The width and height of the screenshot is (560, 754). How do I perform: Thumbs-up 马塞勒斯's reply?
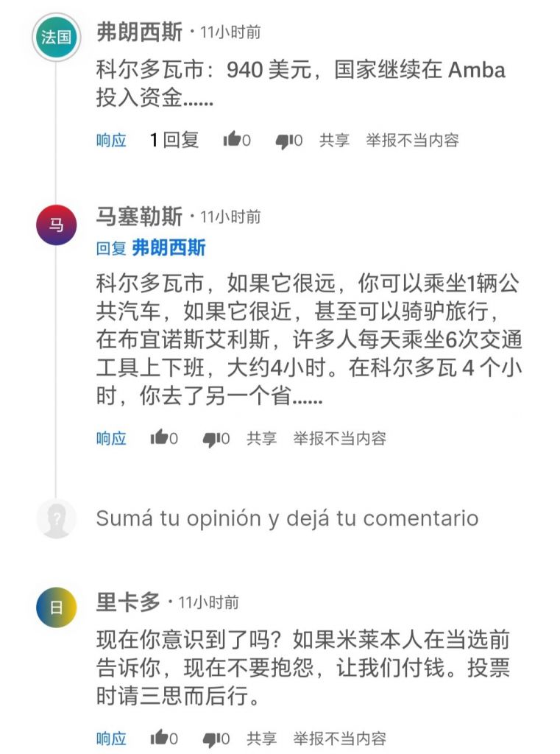[160, 438]
